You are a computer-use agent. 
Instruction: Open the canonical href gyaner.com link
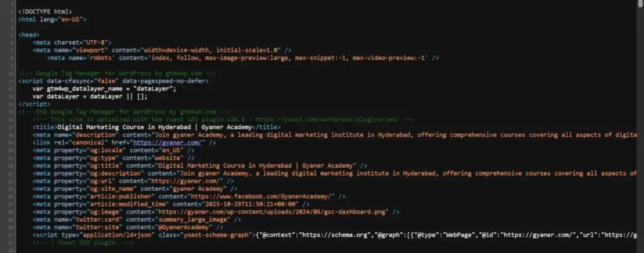click(x=167, y=143)
